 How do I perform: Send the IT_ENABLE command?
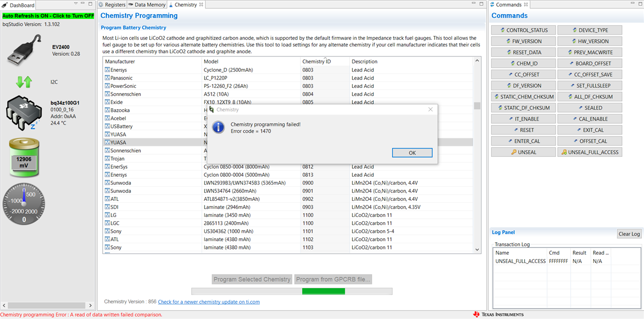[x=523, y=119]
